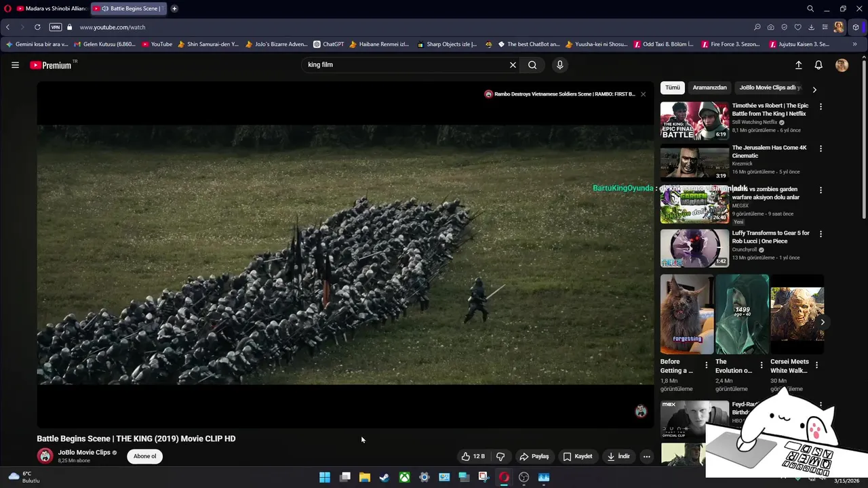The height and width of the screenshot is (488, 868).
Task: Open the Opera main menu logo
Action: [x=7, y=9]
